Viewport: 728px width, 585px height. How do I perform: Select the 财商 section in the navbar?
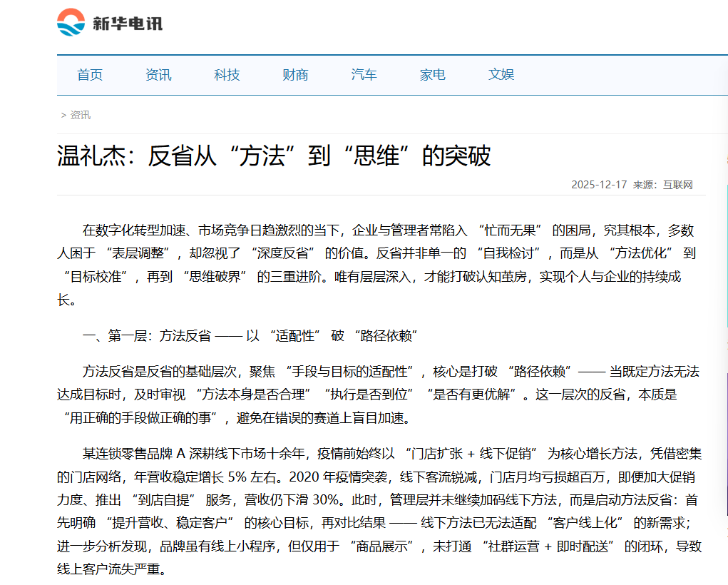[294, 74]
